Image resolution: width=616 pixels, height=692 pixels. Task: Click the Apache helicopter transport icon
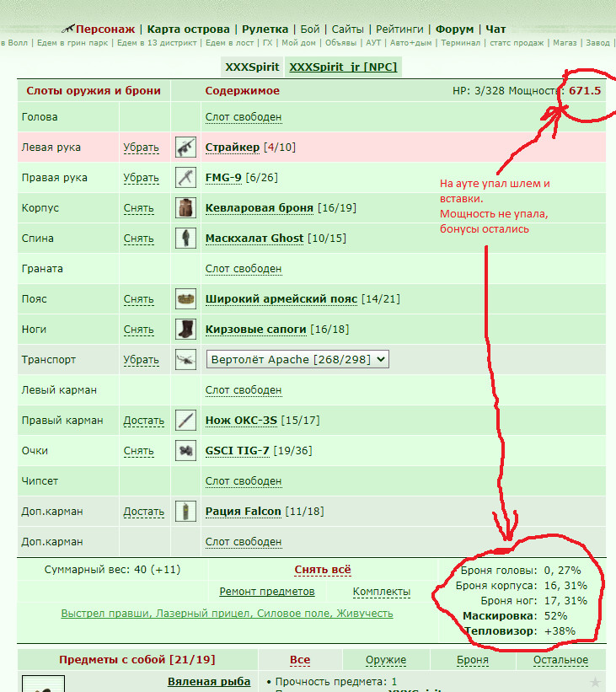coord(185,360)
